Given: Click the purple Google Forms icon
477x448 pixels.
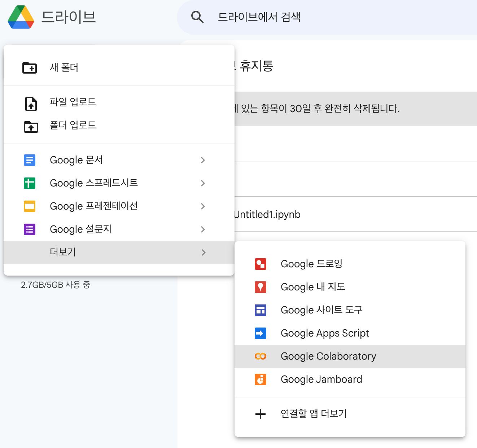Looking at the screenshot, I should click(x=30, y=229).
